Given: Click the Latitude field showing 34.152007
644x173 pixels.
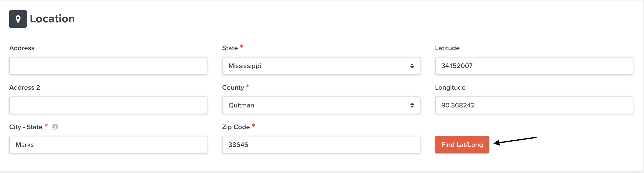Looking at the screenshot, I should 534,66.
